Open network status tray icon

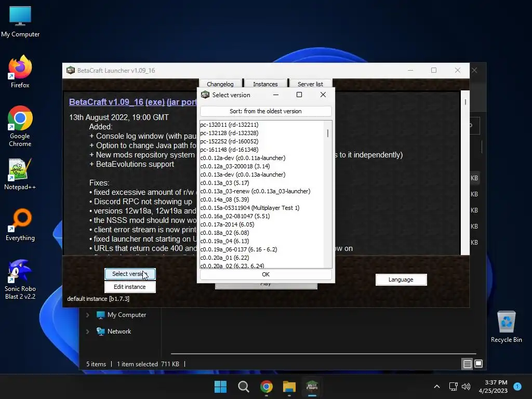(453, 387)
